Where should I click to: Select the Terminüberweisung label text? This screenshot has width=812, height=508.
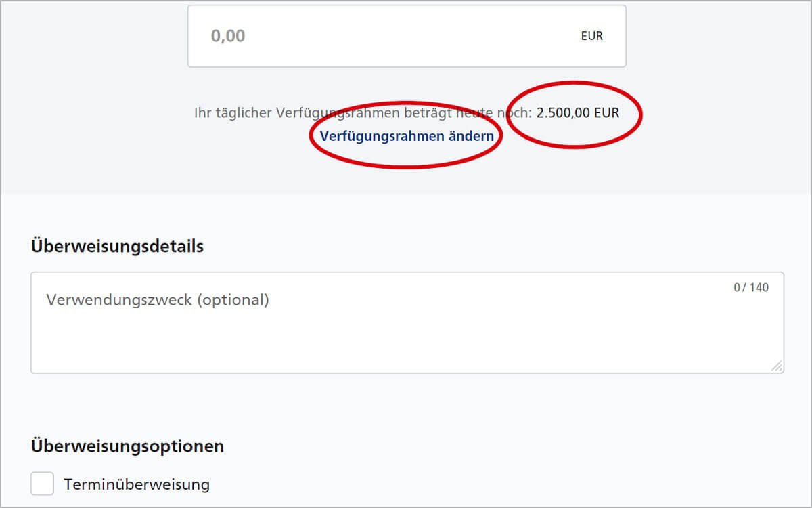(137, 484)
